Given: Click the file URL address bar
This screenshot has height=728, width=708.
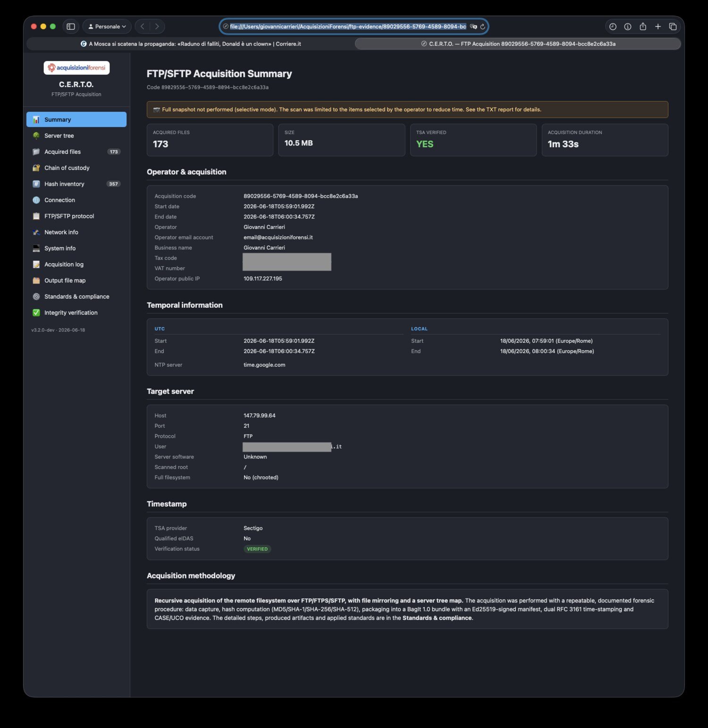Looking at the screenshot, I should [348, 26].
